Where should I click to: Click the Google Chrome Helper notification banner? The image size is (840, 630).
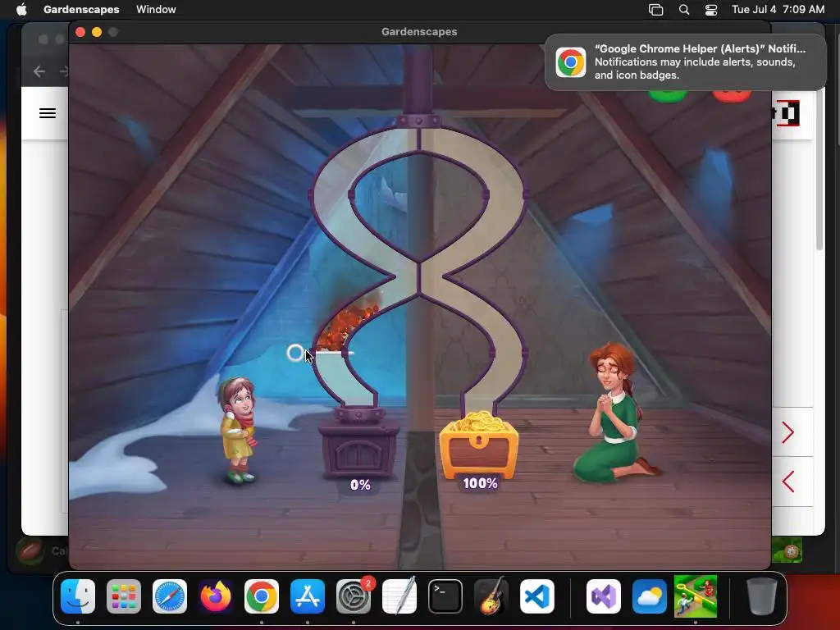pyautogui.click(x=686, y=62)
